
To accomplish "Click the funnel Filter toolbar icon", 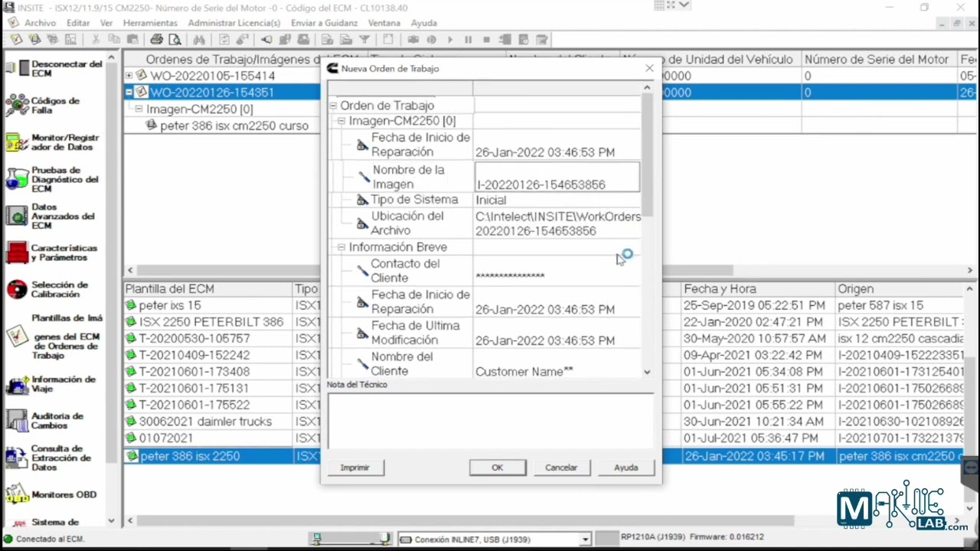I will click(364, 40).
